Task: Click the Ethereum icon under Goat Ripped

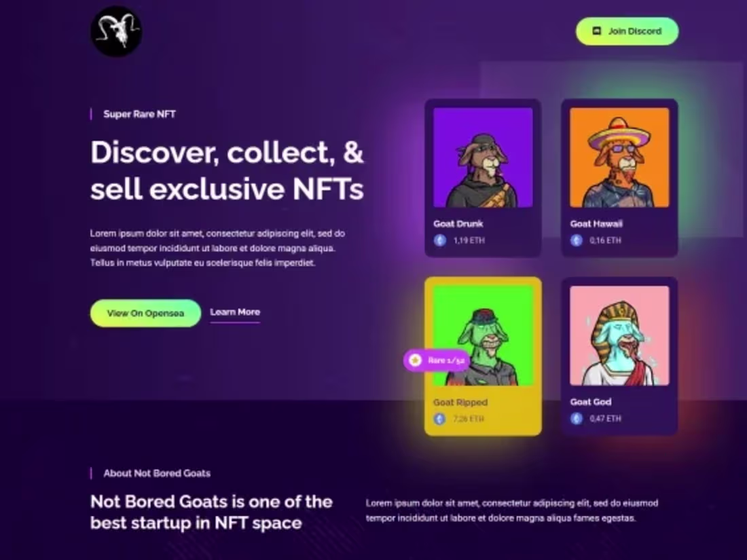Action: point(440,419)
